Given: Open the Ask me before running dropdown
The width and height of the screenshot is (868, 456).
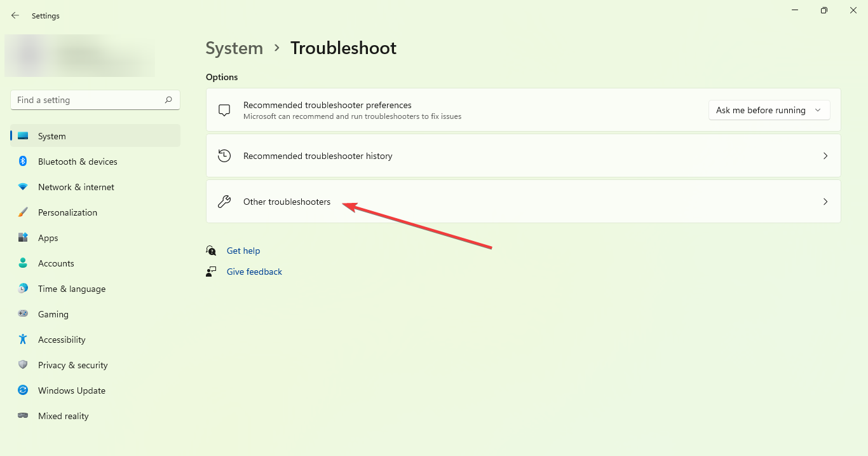Looking at the screenshot, I should 769,110.
